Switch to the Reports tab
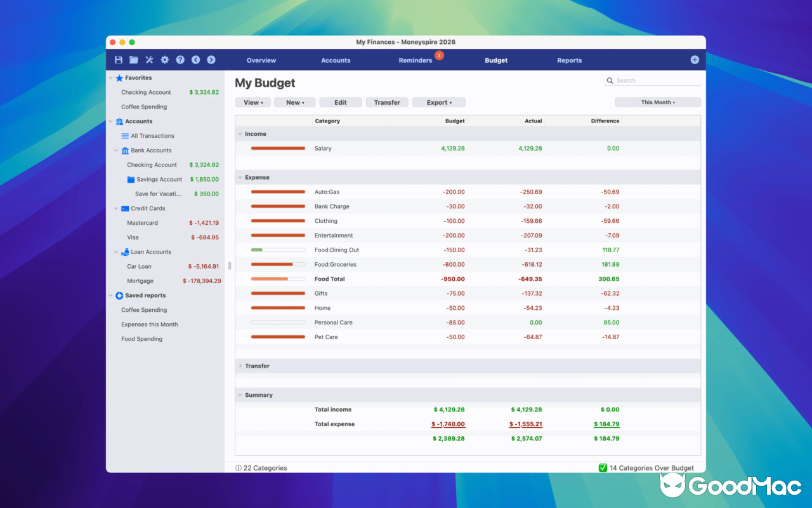 coord(569,60)
